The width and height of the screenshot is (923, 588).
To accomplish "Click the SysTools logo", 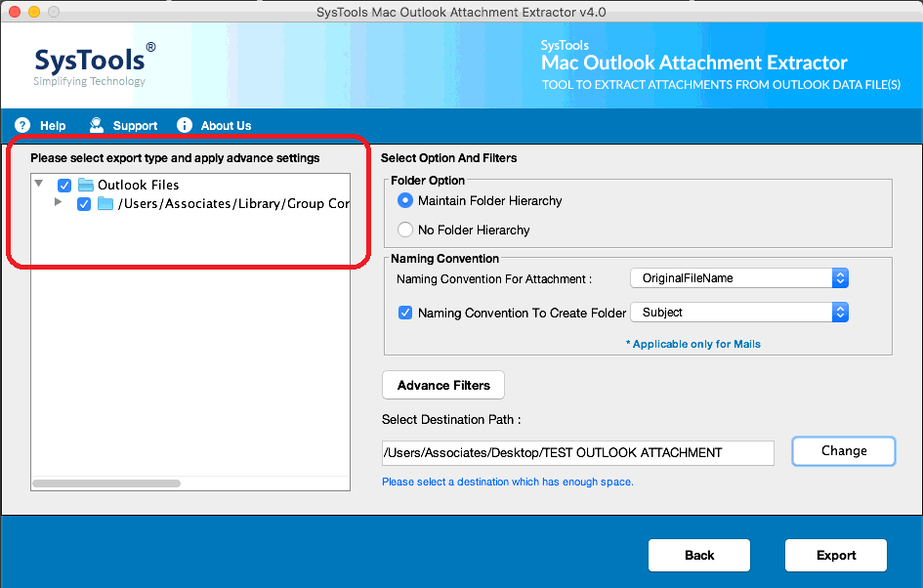I will (95, 64).
